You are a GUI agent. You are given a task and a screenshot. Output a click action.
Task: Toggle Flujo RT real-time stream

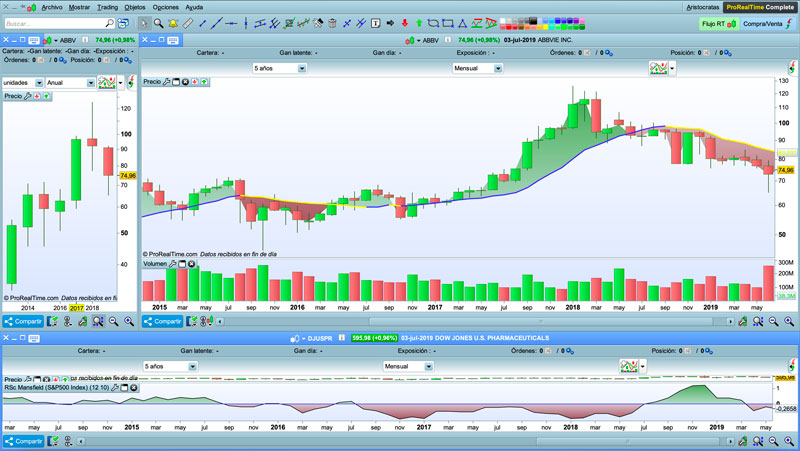(x=718, y=23)
